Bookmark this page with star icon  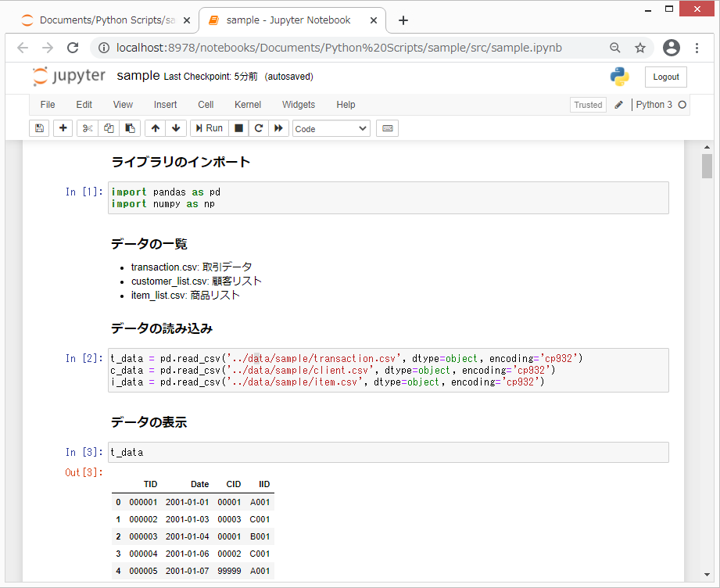tap(640, 48)
